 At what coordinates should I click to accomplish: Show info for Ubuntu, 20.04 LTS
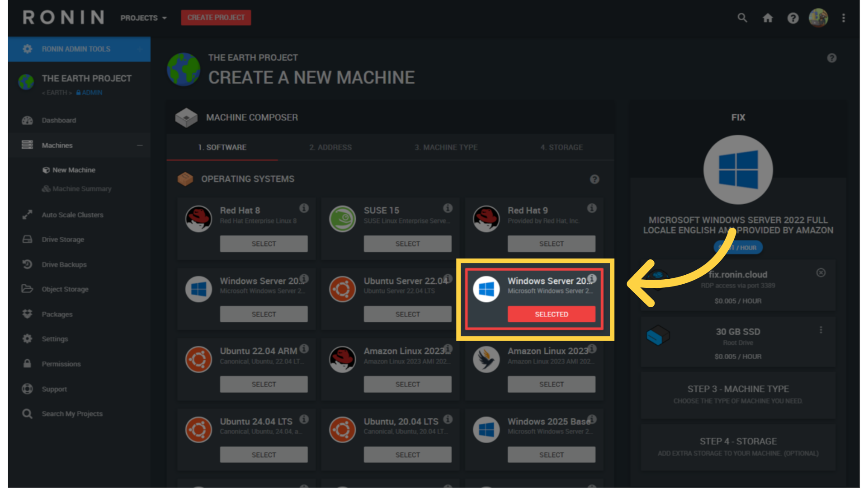(x=448, y=419)
